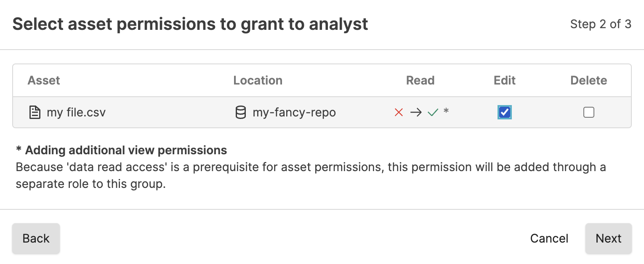Viewport: 644px width, 264px height.
Task: Enable the Delete permission for my file.csv
Action: tap(588, 112)
